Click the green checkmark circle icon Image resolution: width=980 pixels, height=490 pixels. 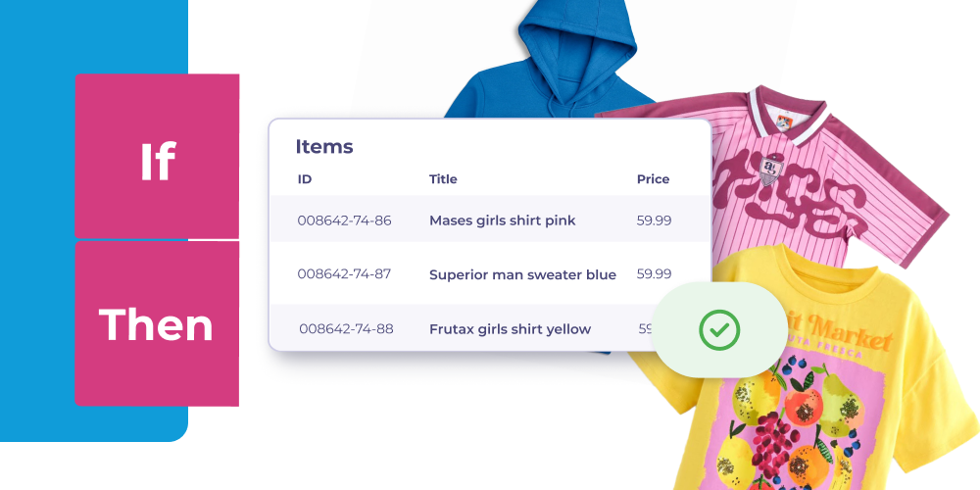(719, 329)
